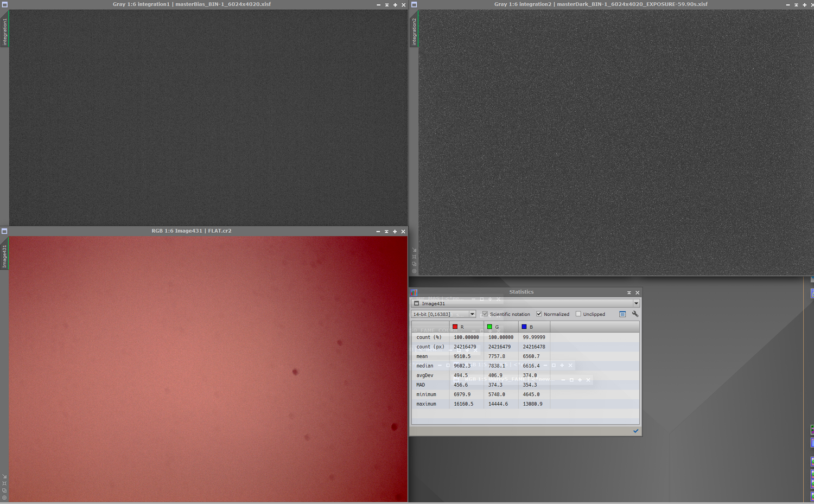814x504 pixels.
Task: Click the wrench options icon in Statistics
Action: coord(635,314)
